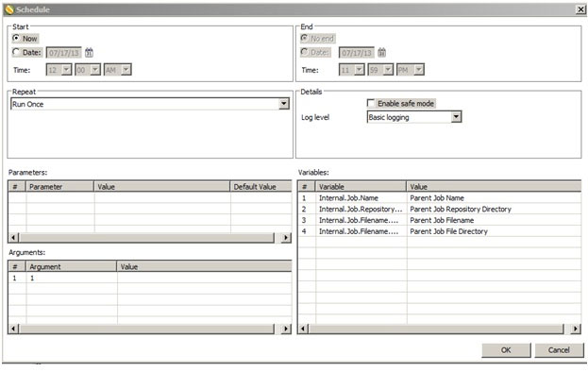Click the Parent Job Filename value cell

(442, 220)
